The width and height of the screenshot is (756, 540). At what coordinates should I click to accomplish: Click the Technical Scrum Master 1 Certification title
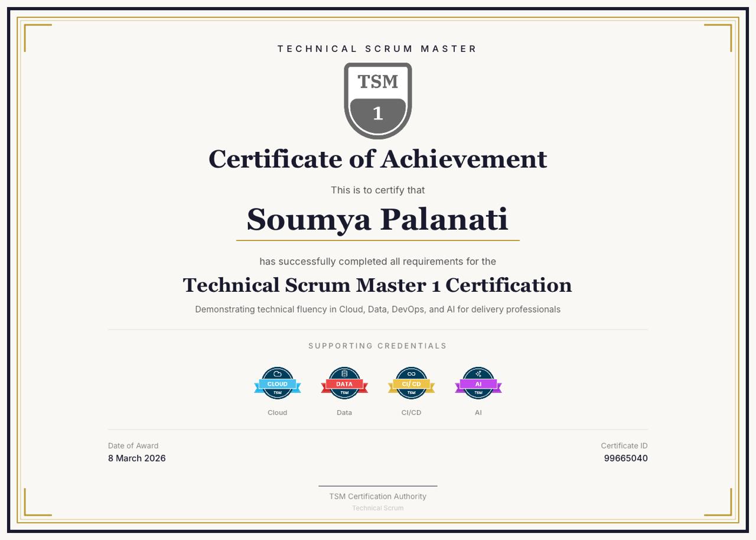pos(377,285)
